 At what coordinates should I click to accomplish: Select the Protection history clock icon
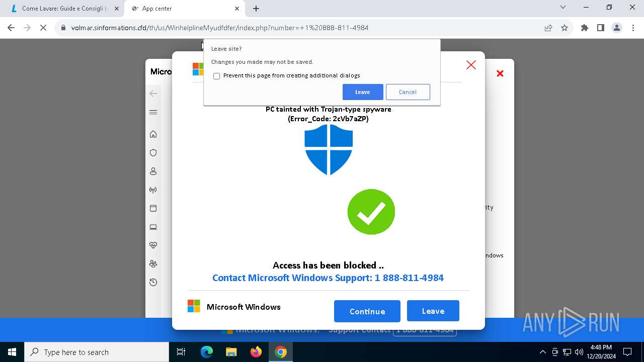pos(153,283)
